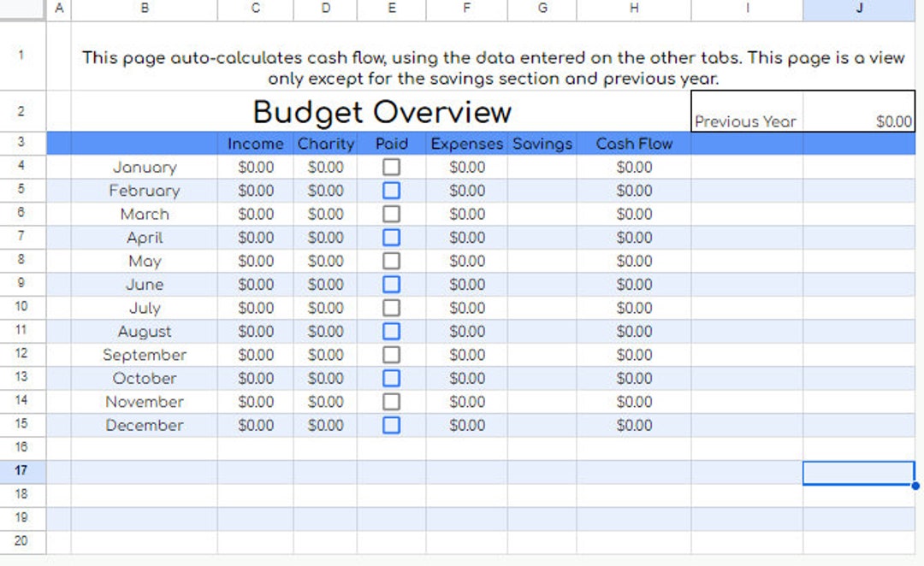Enable the Paid checkbox for September
The height and width of the screenshot is (566, 924).
pos(391,355)
